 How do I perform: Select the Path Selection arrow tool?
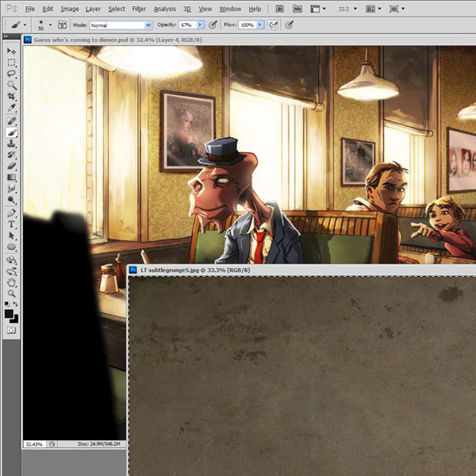click(x=12, y=236)
